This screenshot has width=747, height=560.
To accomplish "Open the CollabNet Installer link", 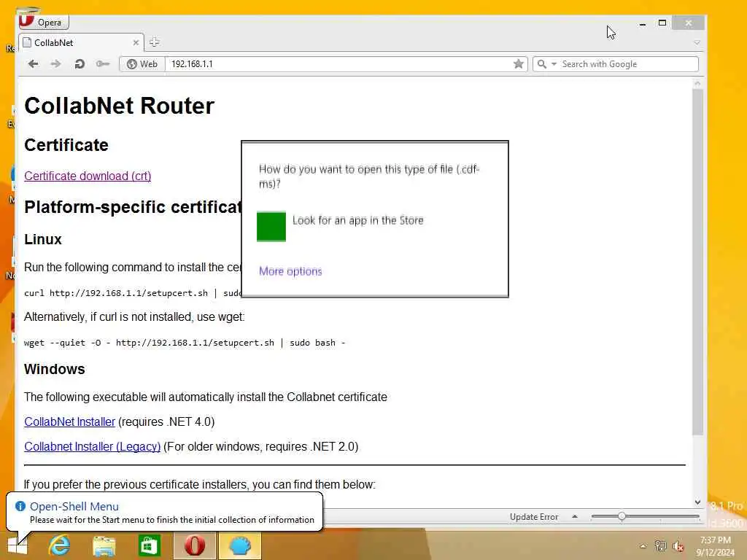I will click(x=69, y=422).
